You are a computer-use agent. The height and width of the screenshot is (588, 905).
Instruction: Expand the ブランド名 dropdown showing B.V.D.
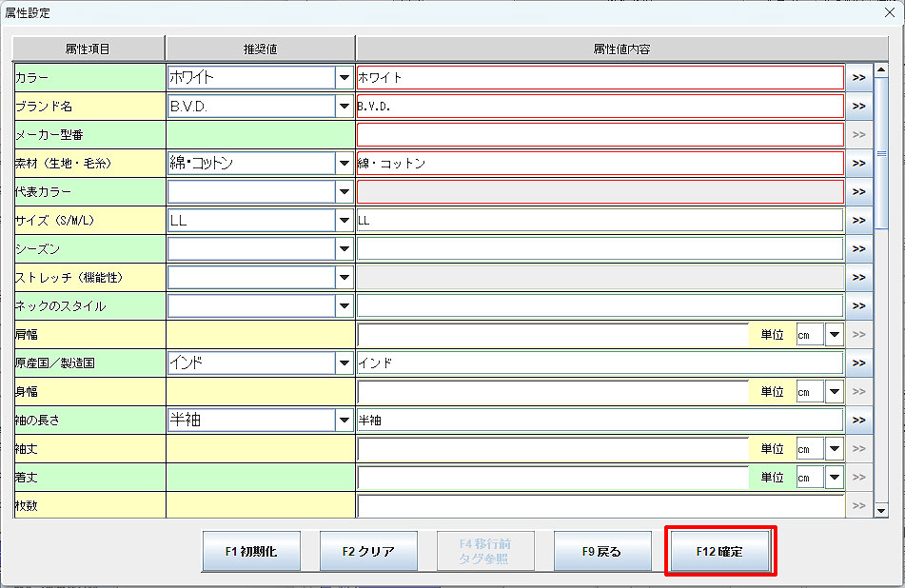344,107
